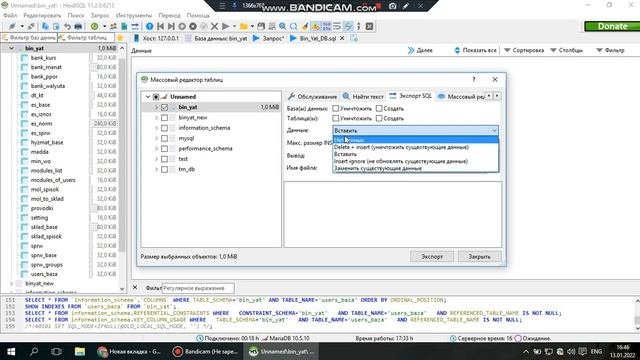This screenshot has width=640, height=360.
Task: Switch to 'Обслуживание' tab
Action: point(313,97)
